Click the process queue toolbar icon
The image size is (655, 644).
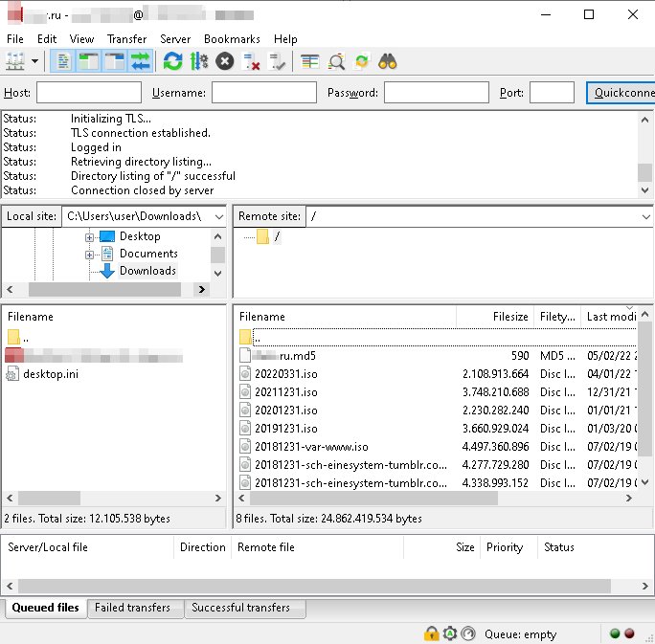pos(199,62)
